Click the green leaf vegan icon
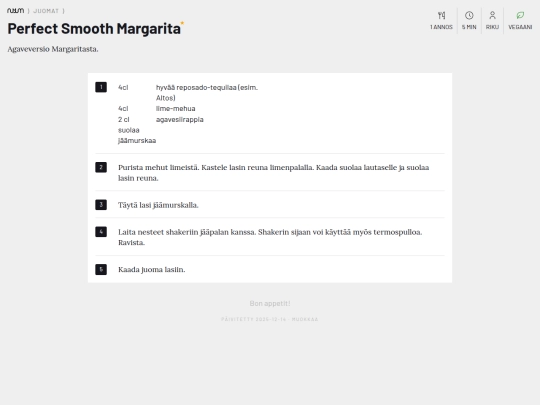The height and width of the screenshot is (405, 540). (x=520, y=15)
